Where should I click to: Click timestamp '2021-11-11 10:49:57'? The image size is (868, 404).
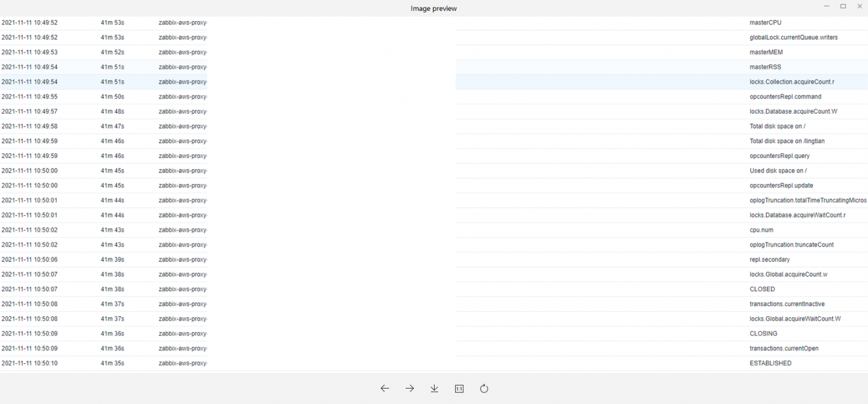pyautogui.click(x=29, y=111)
